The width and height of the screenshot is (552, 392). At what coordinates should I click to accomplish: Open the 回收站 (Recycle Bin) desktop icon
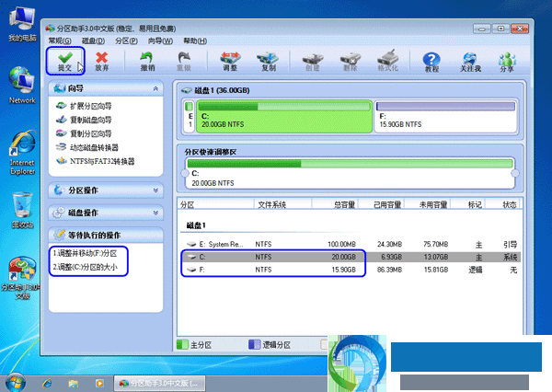click(x=22, y=211)
